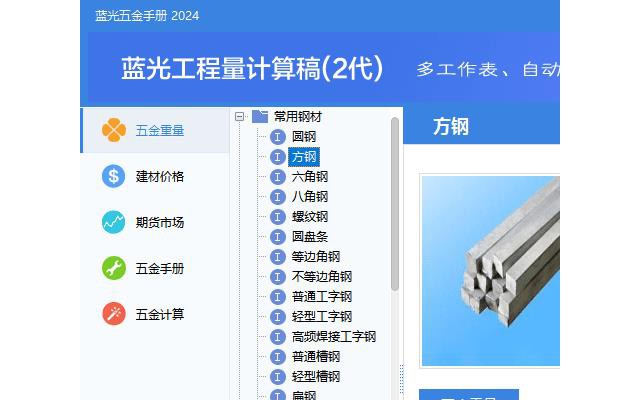Click the chart line 期货市场 icon

click(113, 222)
